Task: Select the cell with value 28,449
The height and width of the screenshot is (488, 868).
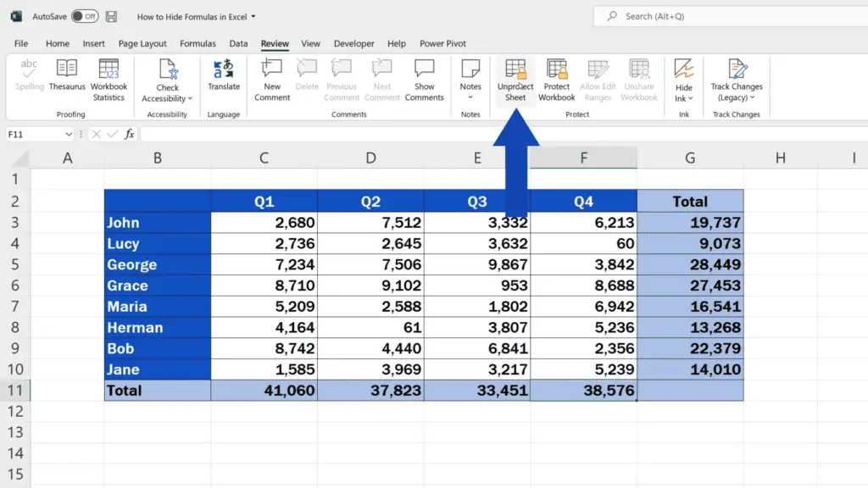Action: (x=690, y=264)
